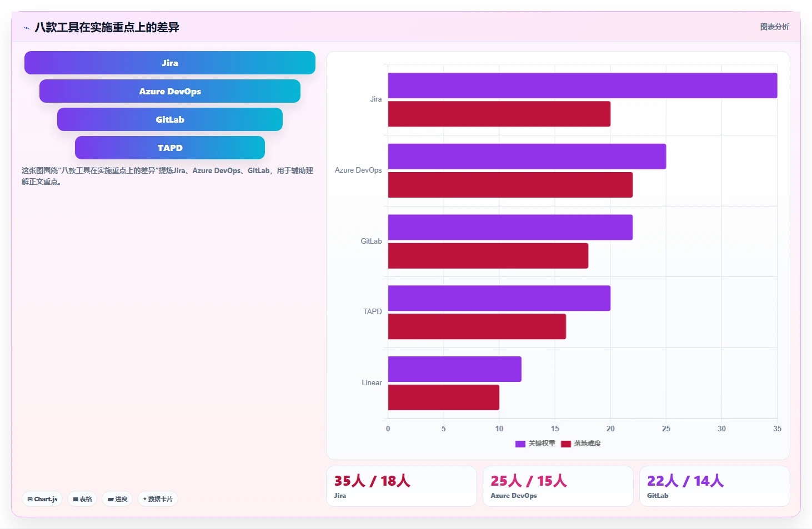The width and height of the screenshot is (812, 529).
Task: Click Jira's purple 关键权重 bar in the chart
Action: [x=583, y=85]
